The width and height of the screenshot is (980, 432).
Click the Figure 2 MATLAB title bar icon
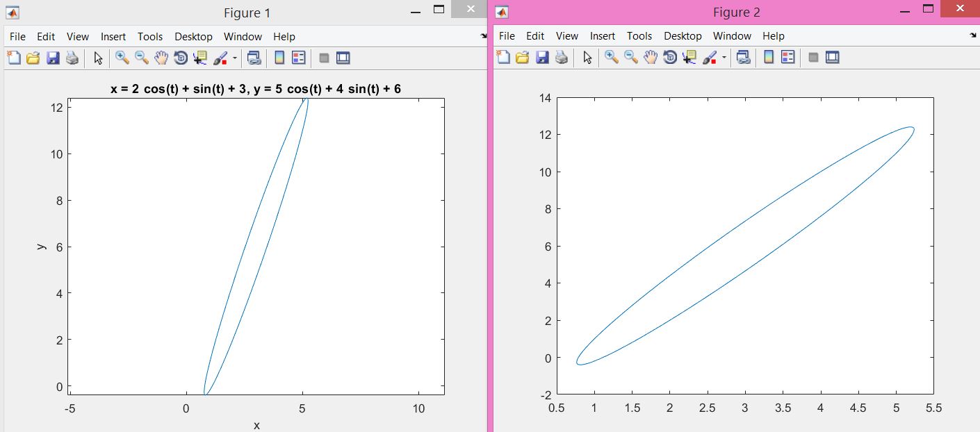[x=502, y=13]
